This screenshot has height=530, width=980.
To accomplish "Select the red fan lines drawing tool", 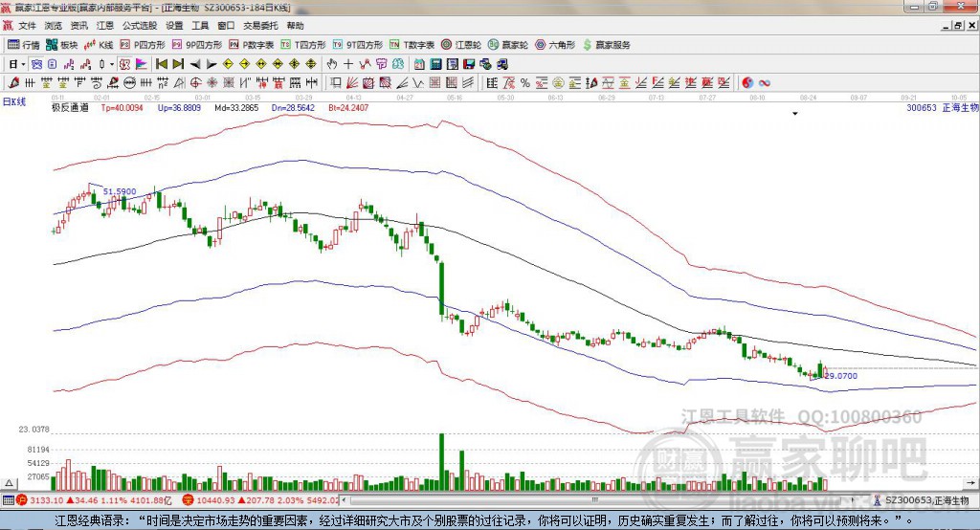I will click(352, 82).
